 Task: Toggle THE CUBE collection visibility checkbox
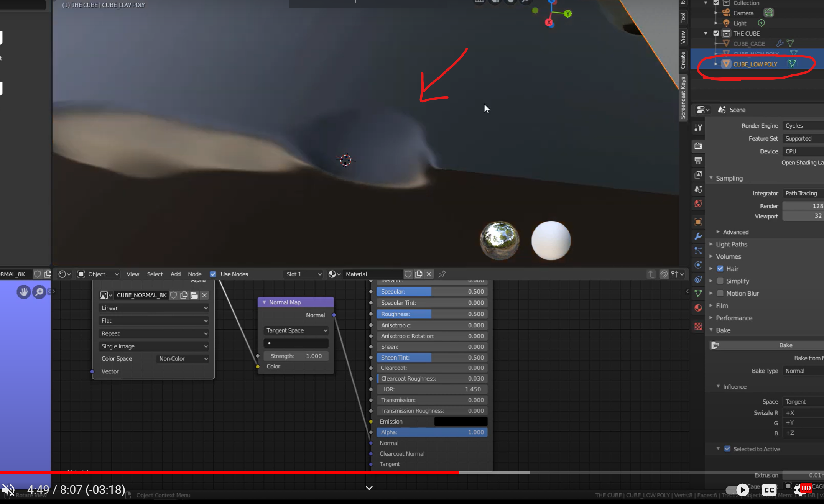coord(716,33)
